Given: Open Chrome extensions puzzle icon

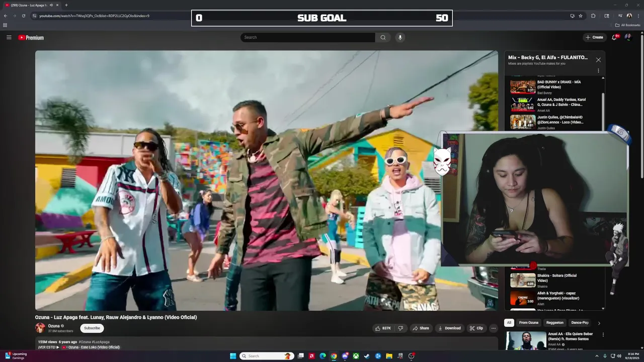Looking at the screenshot, I should pos(593,16).
